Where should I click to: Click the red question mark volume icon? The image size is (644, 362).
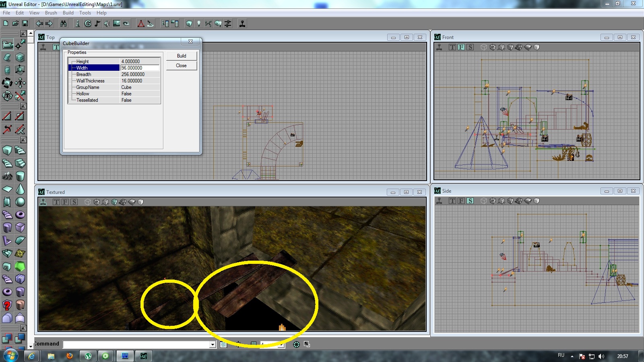coord(7,305)
